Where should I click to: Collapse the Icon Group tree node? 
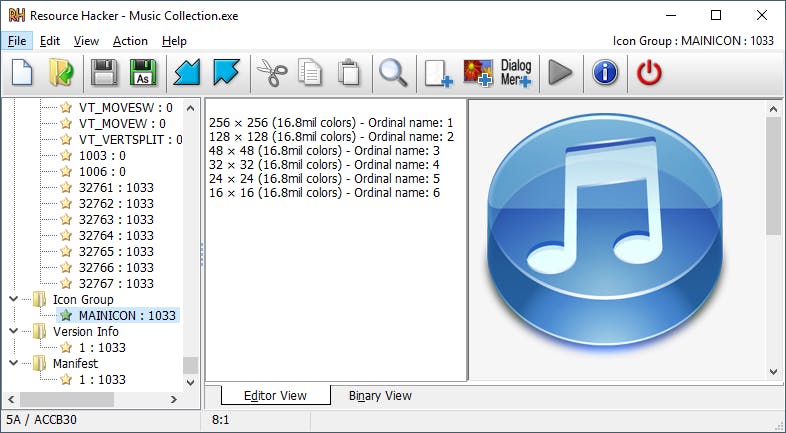[14, 299]
